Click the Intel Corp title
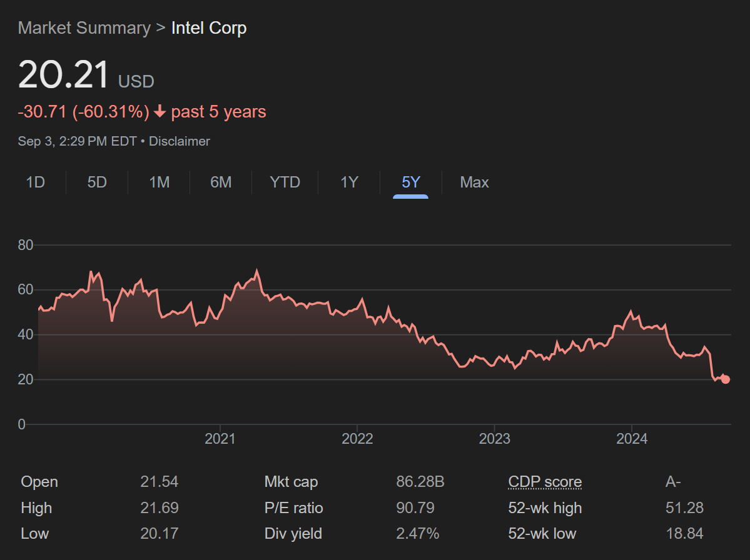The width and height of the screenshot is (750, 560). pyautogui.click(x=209, y=28)
